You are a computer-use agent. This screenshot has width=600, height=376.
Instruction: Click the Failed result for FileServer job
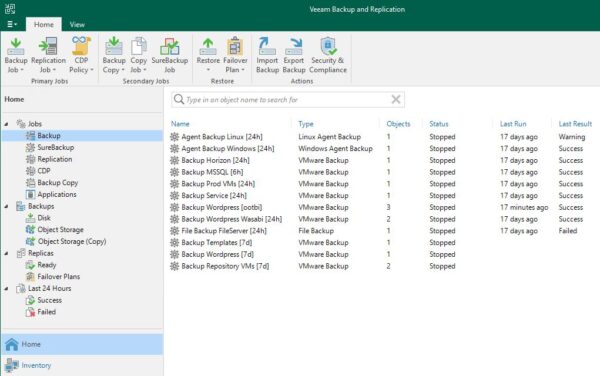[567, 231]
